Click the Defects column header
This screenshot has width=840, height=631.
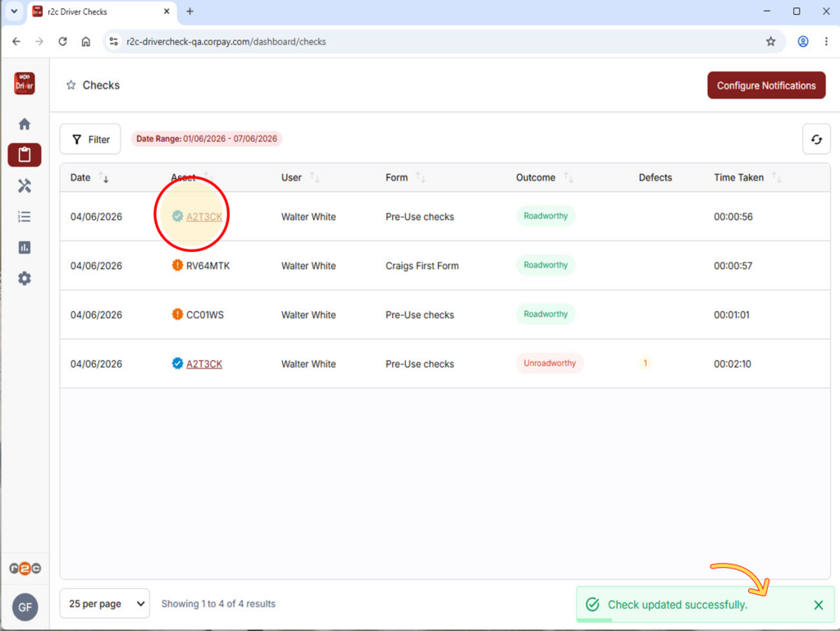pos(655,178)
